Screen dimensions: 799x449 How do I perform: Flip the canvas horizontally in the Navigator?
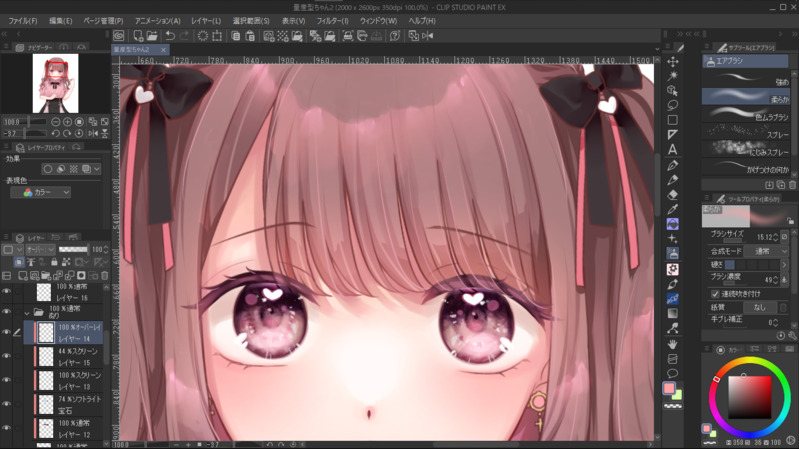point(93,134)
